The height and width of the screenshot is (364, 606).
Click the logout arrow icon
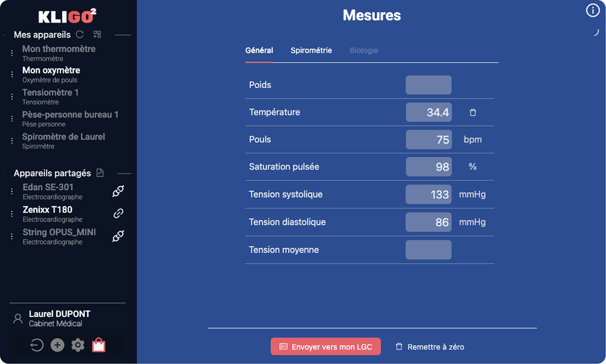36,345
